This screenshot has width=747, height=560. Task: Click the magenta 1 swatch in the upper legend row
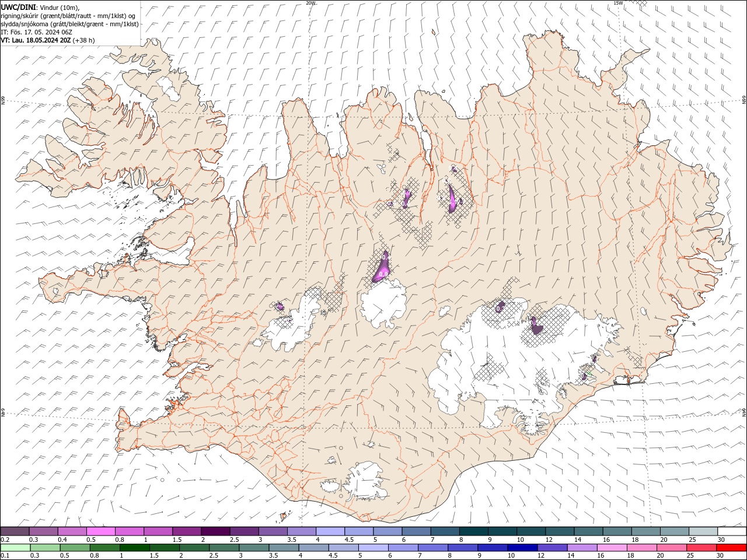coord(158,531)
